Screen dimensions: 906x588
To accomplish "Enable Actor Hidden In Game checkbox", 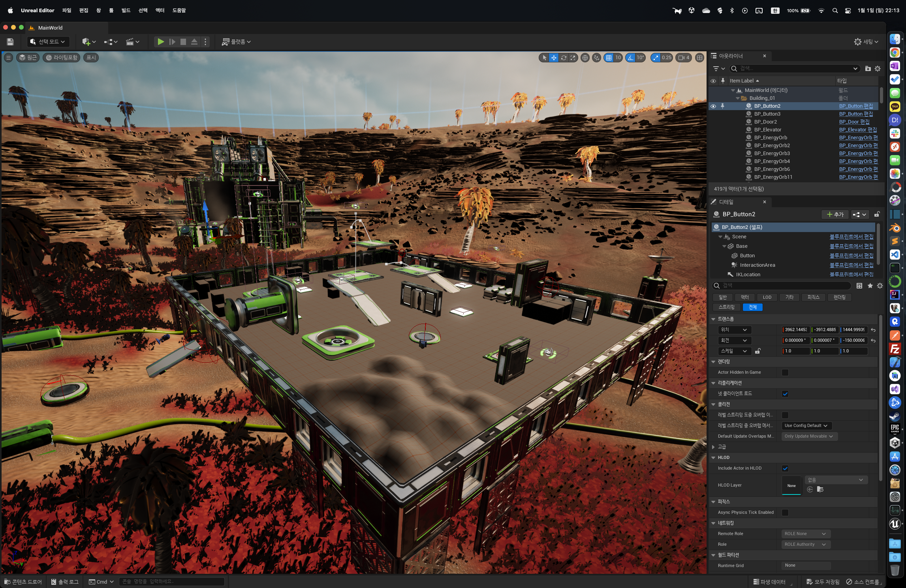I will pyautogui.click(x=785, y=373).
